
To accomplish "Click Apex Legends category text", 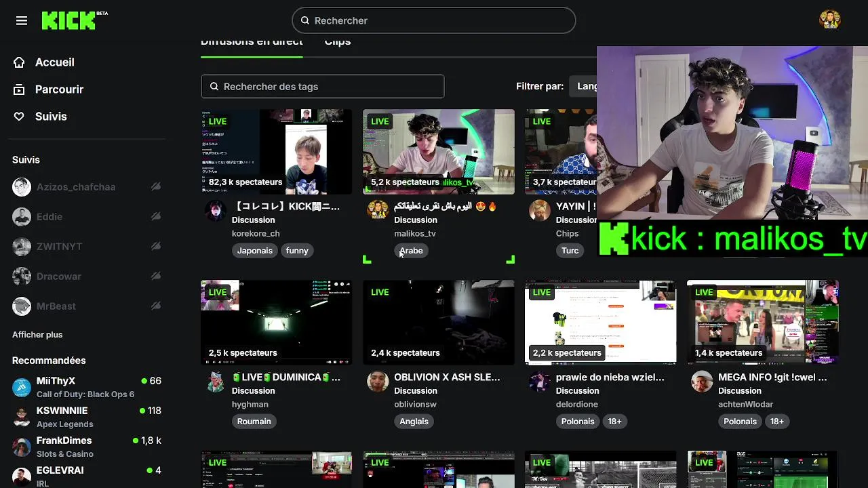I will pos(65,424).
